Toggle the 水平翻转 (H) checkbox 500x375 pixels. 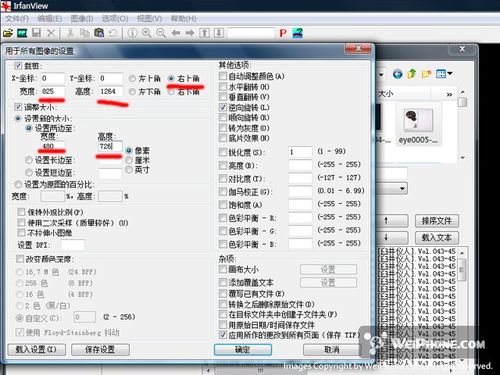tap(223, 87)
